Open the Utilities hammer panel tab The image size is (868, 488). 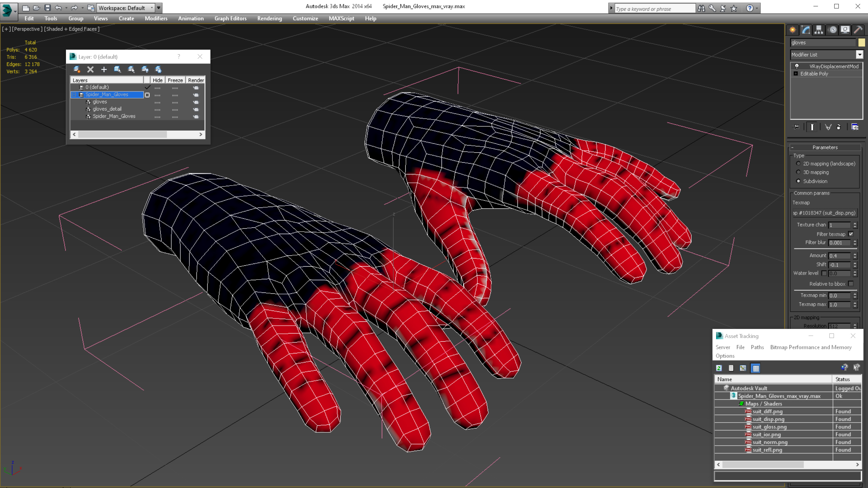point(859,30)
